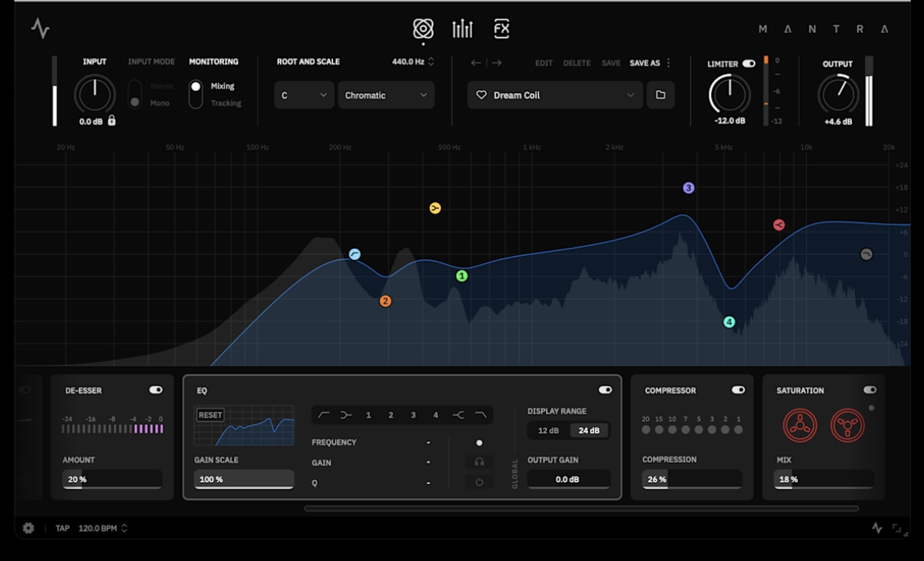Select 12 dB display range
Image resolution: width=924 pixels, height=561 pixels.
point(548,431)
